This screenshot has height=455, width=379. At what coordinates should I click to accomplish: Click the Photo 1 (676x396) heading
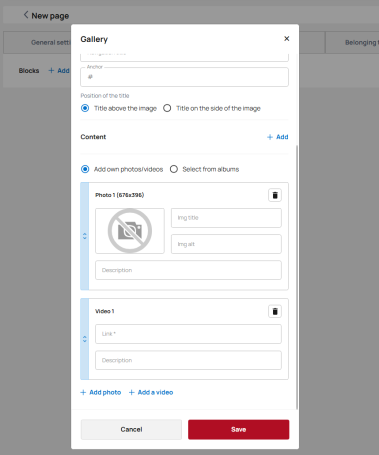click(120, 195)
